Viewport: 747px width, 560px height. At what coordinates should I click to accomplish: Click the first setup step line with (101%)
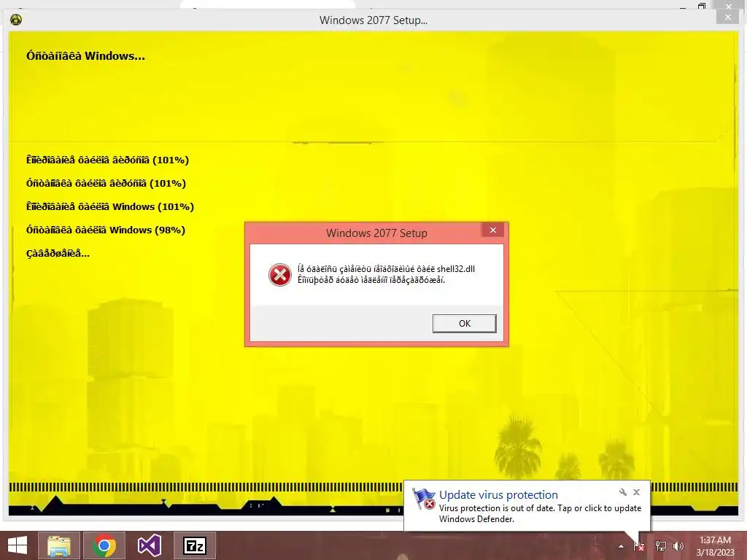[x=108, y=160]
